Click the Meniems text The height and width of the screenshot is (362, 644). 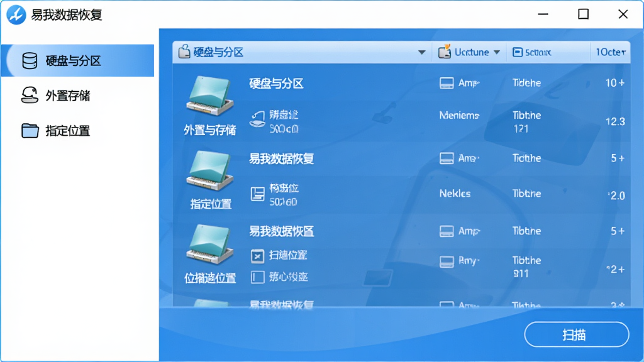click(459, 116)
